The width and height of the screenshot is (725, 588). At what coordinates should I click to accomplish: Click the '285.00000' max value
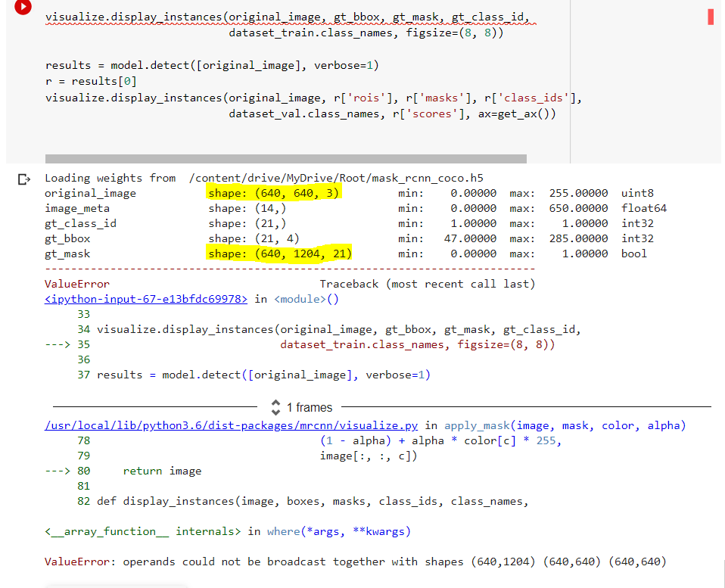(578, 238)
